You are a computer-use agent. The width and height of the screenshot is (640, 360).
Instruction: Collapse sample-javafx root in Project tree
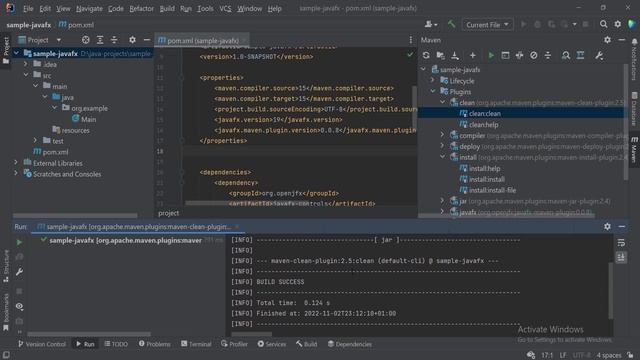tap(16, 53)
